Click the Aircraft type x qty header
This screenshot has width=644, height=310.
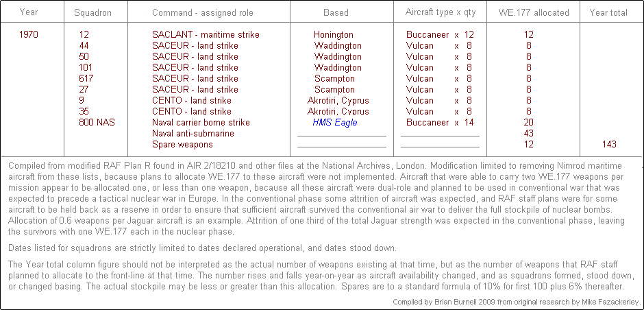(440, 12)
